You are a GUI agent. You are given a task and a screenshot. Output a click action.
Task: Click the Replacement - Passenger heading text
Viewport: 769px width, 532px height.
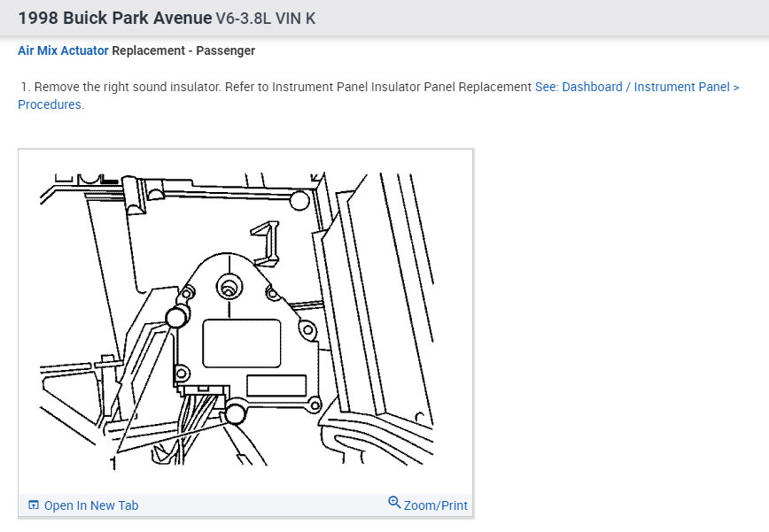[x=183, y=50]
